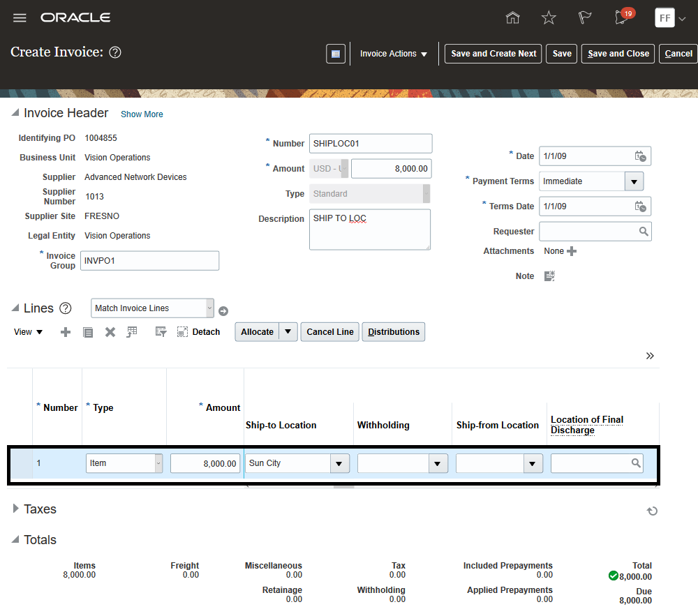The image size is (698, 616).
Task: Open the Payment Terms dropdown
Action: (x=634, y=181)
